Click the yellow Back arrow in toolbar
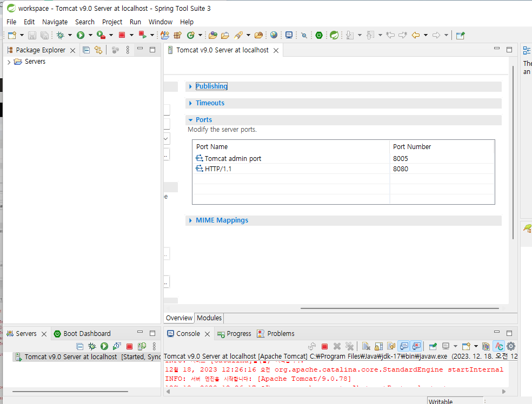Viewport: 532px width, 404px height. tap(416, 35)
